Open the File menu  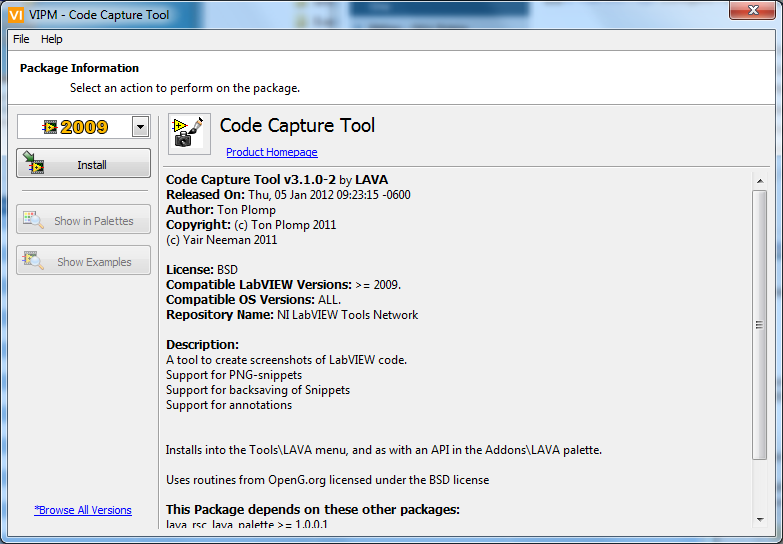point(21,39)
